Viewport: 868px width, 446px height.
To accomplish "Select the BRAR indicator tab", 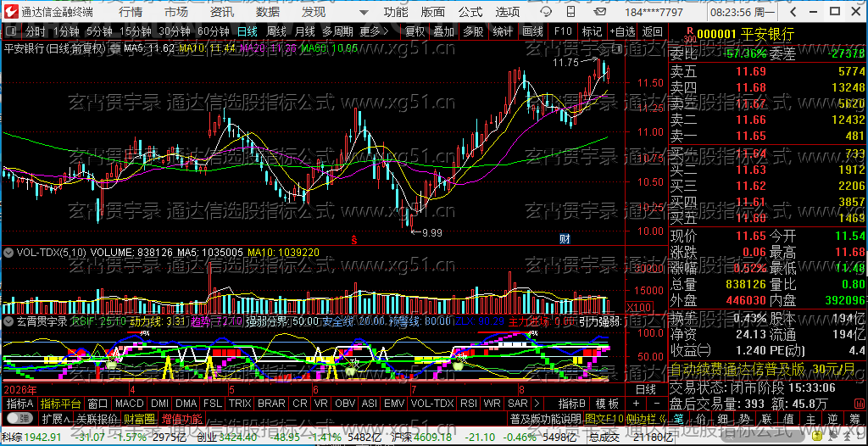I will coord(271,404).
